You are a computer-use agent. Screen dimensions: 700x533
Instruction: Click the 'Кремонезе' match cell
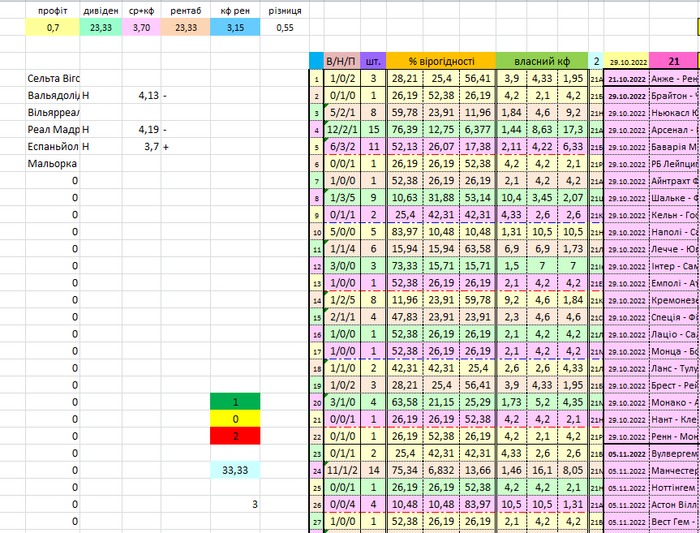[x=674, y=300]
